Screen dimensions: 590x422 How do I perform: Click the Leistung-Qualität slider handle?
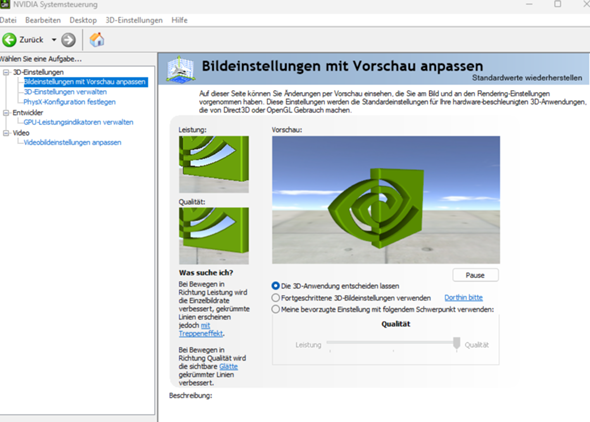pyautogui.click(x=456, y=343)
